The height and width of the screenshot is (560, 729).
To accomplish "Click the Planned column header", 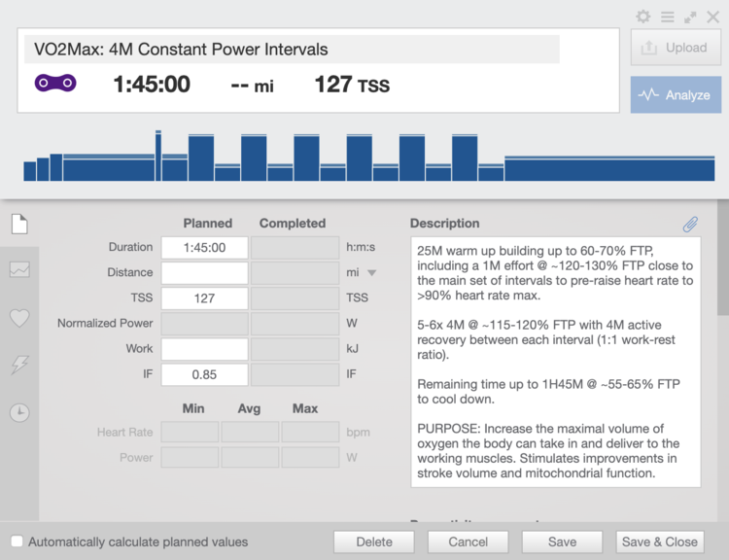I will tap(208, 224).
